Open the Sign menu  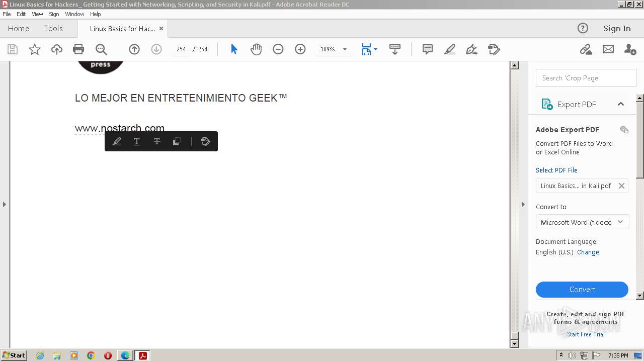pos(54,14)
